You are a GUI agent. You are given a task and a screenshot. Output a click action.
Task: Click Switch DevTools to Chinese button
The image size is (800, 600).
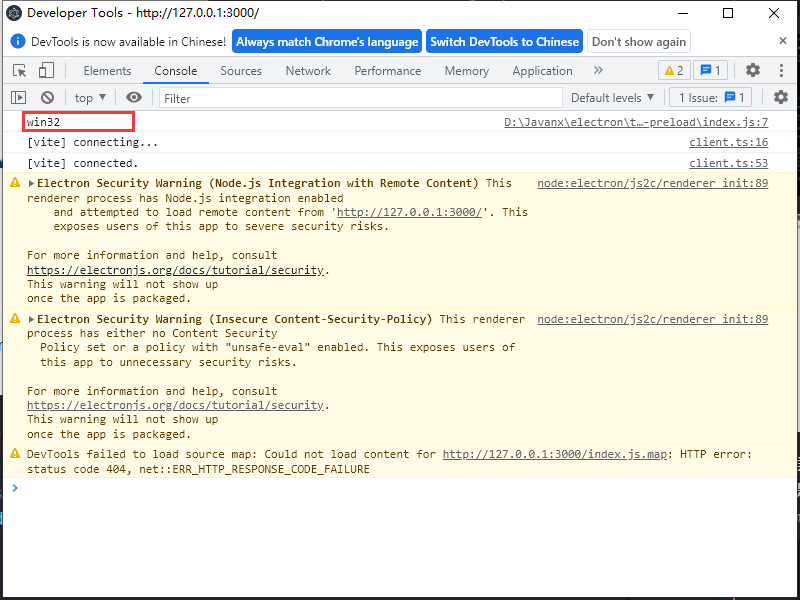(x=504, y=41)
